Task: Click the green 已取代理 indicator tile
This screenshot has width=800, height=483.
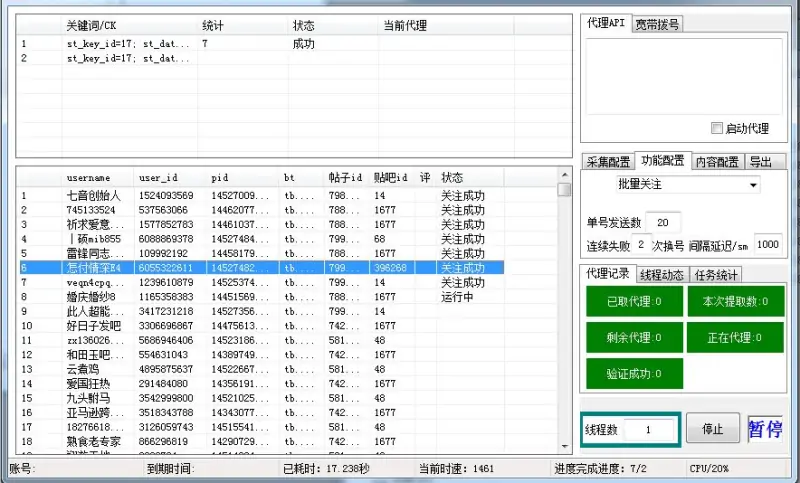Action: pos(630,301)
